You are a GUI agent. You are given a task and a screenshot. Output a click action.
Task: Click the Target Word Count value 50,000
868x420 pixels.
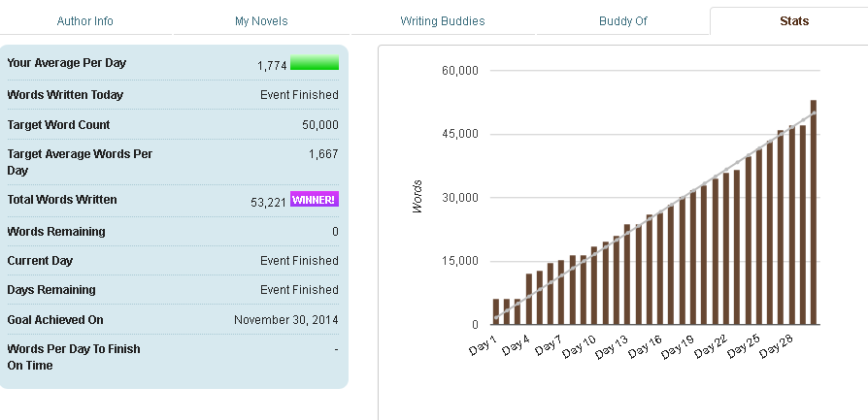pos(320,125)
